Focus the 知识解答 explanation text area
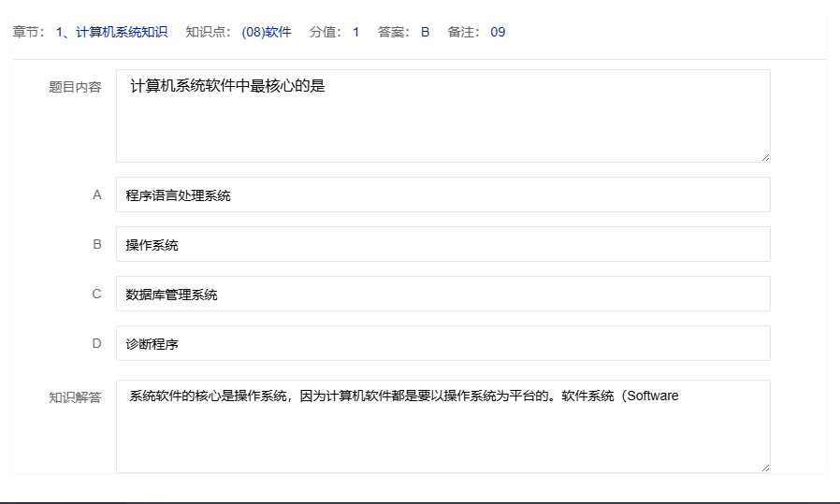Screen dimensions: 840x504 coord(442,426)
